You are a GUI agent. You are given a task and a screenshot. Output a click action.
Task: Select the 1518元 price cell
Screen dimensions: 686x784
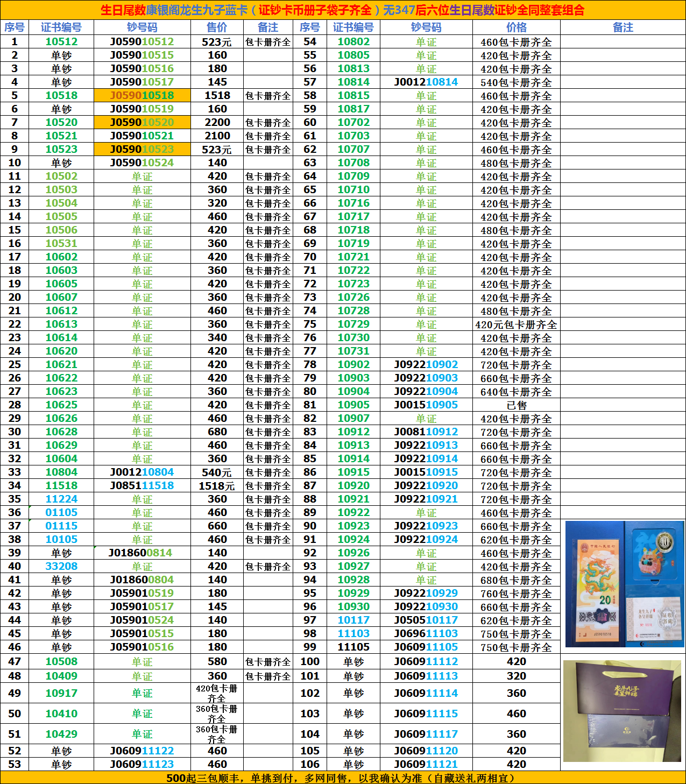point(217,486)
